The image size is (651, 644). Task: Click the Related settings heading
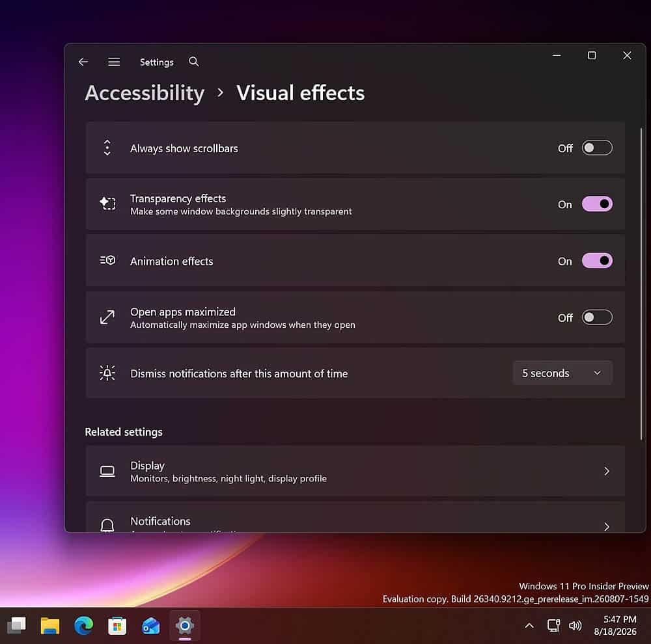[x=124, y=432]
